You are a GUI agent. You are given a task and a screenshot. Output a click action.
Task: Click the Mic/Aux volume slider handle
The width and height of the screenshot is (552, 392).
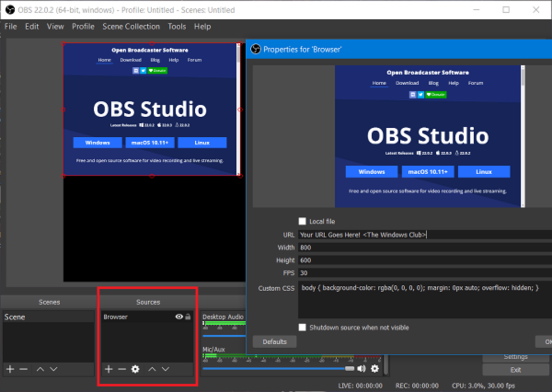pyautogui.click(x=350, y=369)
